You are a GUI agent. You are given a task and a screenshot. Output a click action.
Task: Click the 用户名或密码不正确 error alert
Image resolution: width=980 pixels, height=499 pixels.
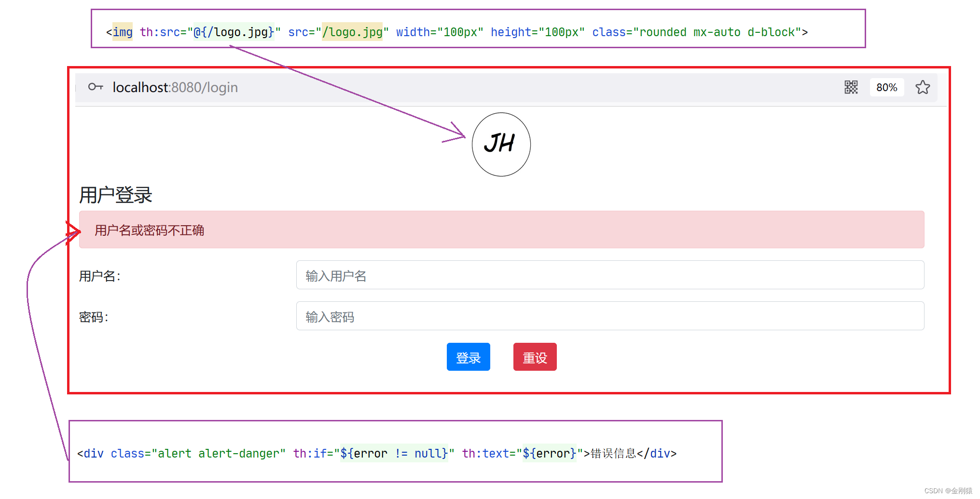pos(501,229)
